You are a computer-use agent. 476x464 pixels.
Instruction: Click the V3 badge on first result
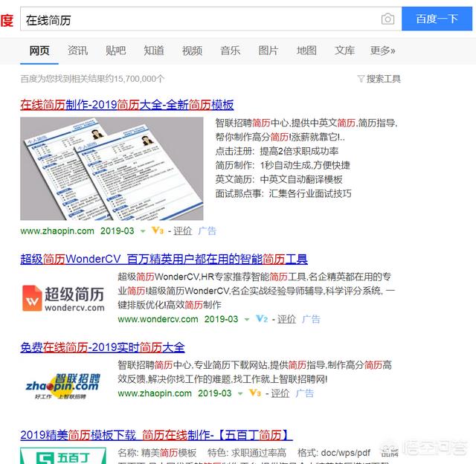coord(157,231)
